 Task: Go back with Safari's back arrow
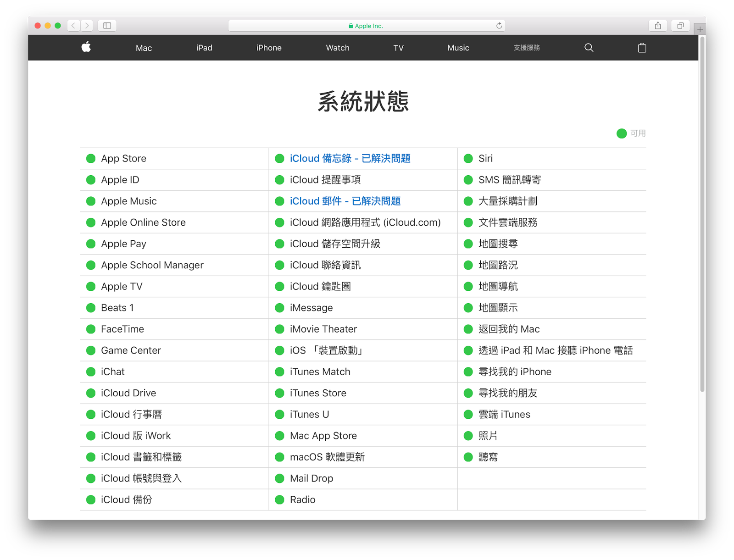point(73,26)
